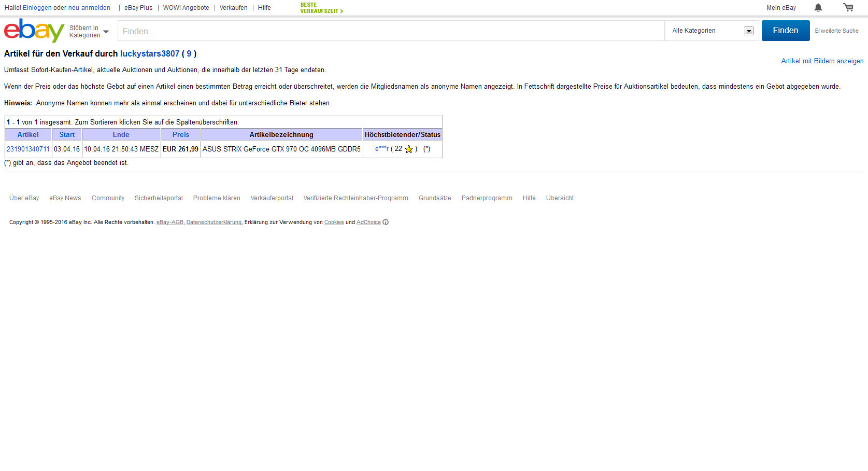This screenshot has height=471, width=868.
Task: Open the notifications bell icon
Action: click(x=818, y=7)
